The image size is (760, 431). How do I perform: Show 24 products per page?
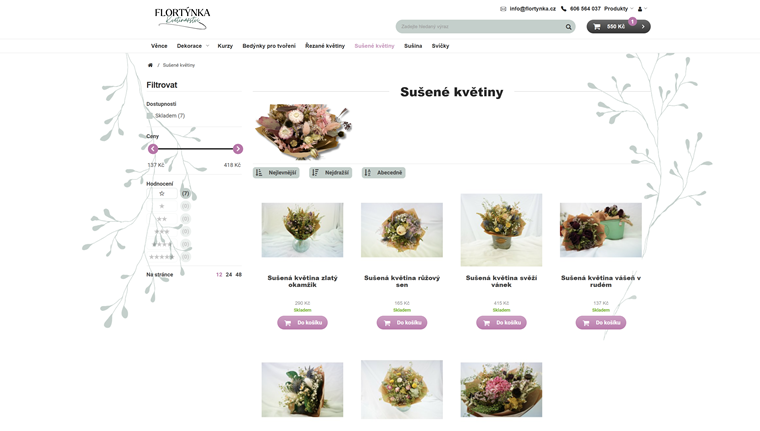[x=229, y=274]
